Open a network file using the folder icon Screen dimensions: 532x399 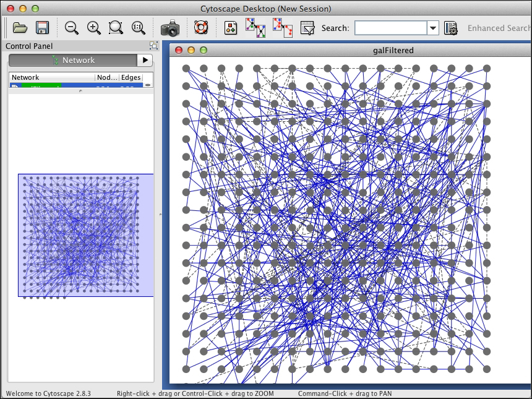pyautogui.click(x=19, y=28)
